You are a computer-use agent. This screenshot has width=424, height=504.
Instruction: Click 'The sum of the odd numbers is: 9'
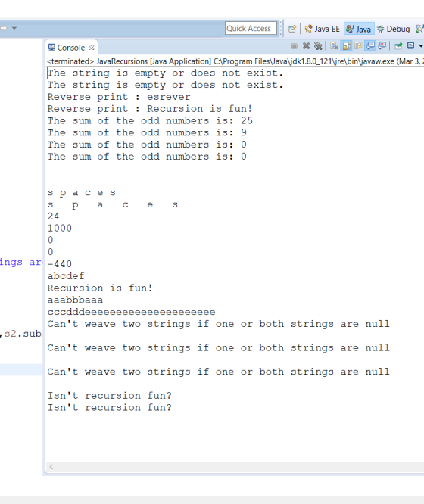(147, 132)
